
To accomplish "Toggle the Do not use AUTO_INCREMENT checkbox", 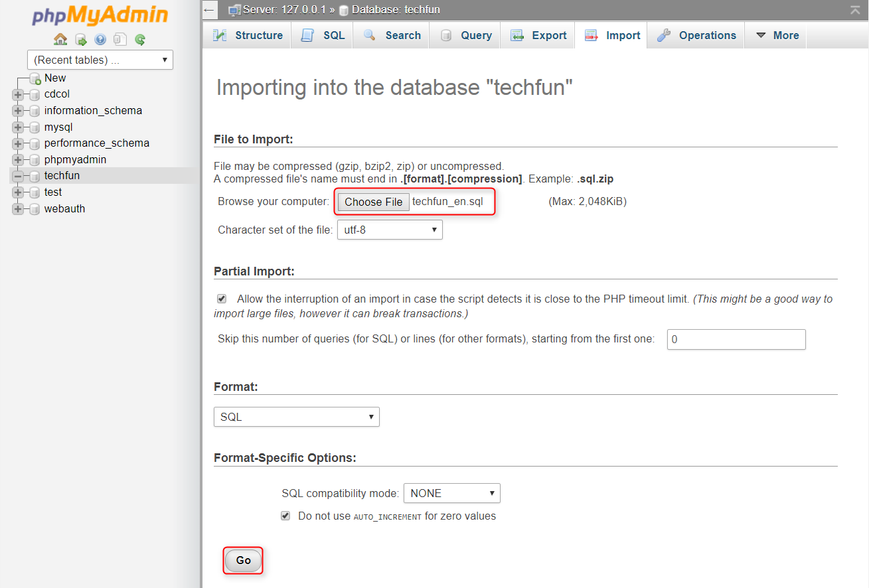I will tap(285, 516).
